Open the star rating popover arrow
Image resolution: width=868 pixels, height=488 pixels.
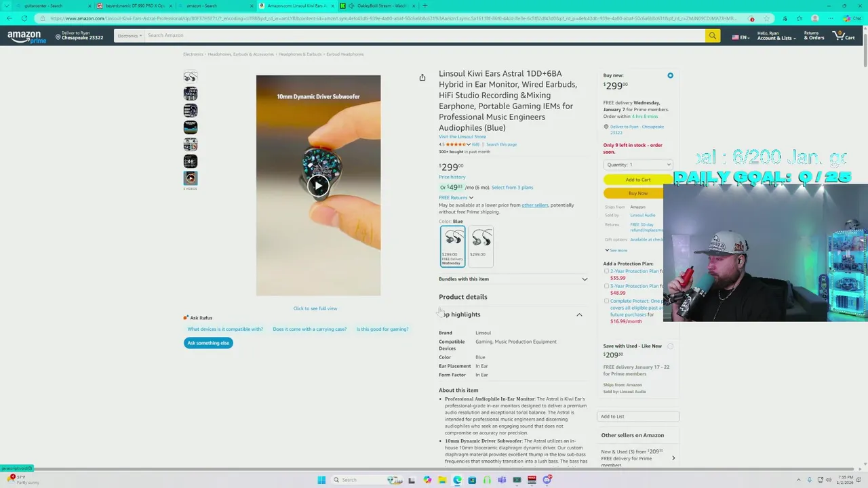(468, 144)
